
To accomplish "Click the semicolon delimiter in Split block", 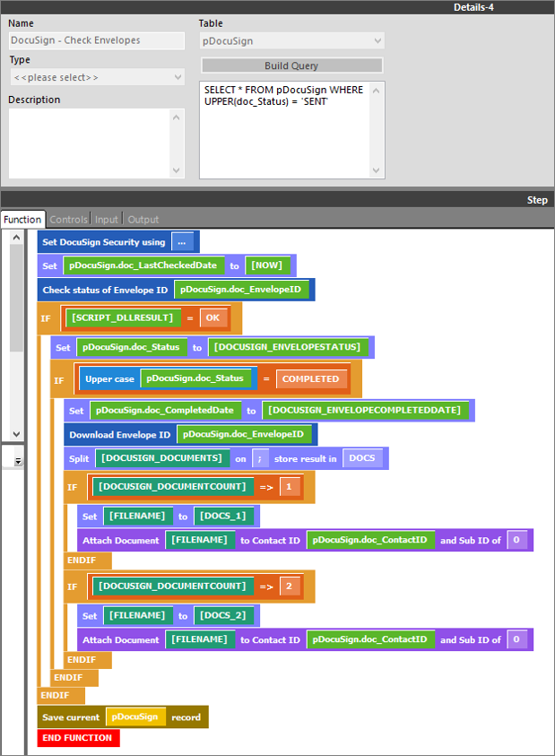I will [260, 458].
